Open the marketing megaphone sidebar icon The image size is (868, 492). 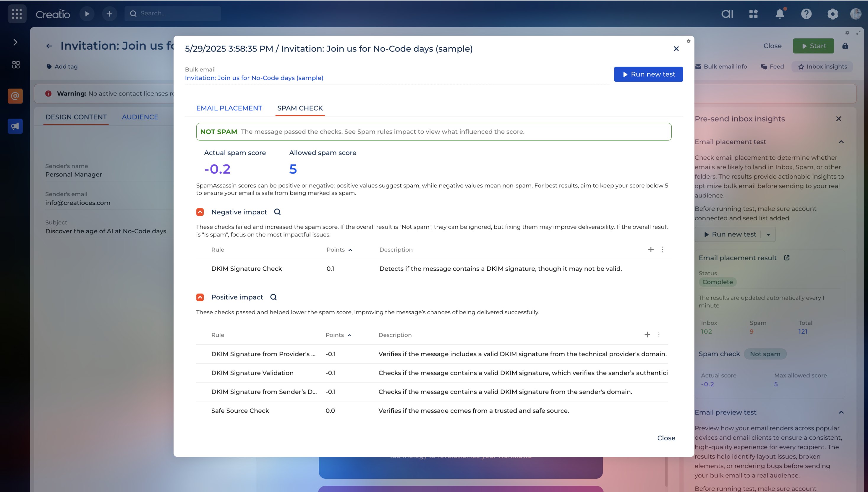[15, 126]
